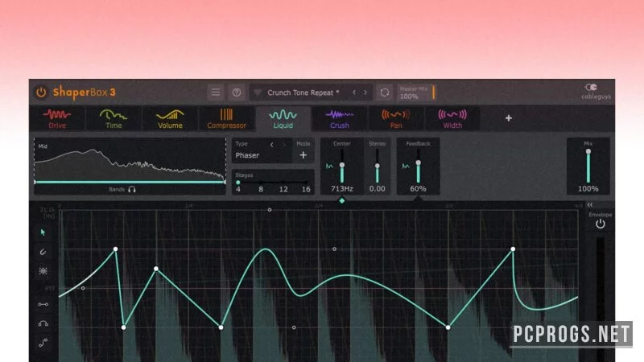Switch to the Volume shaper tab

point(170,118)
